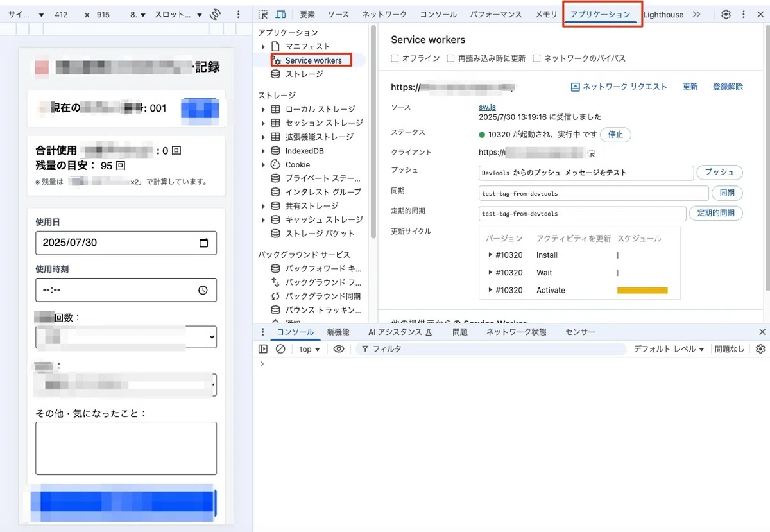Enable 再読み込み時に更新 checkbox
Image resolution: width=770 pixels, height=532 pixels.
(x=450, y=58)
